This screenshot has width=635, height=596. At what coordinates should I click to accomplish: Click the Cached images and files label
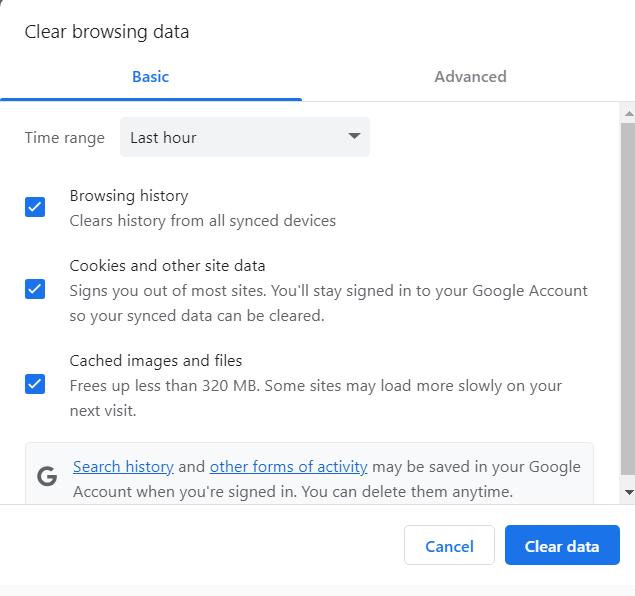point(155,361)
